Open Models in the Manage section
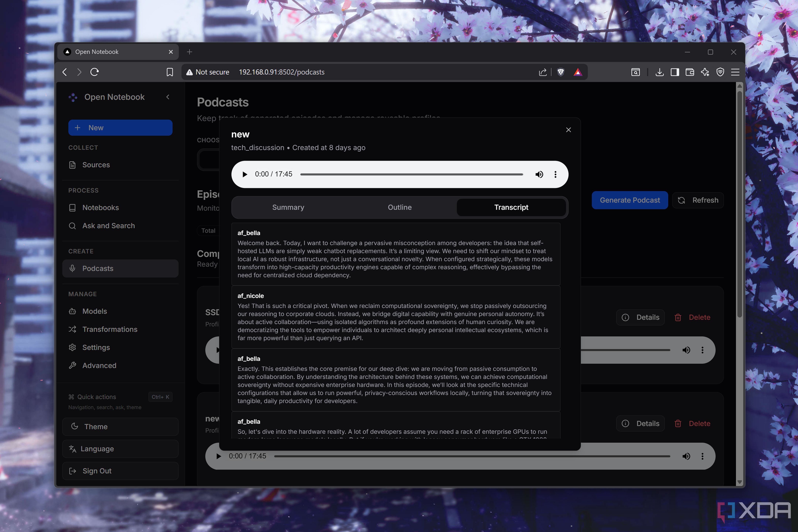 120,311
